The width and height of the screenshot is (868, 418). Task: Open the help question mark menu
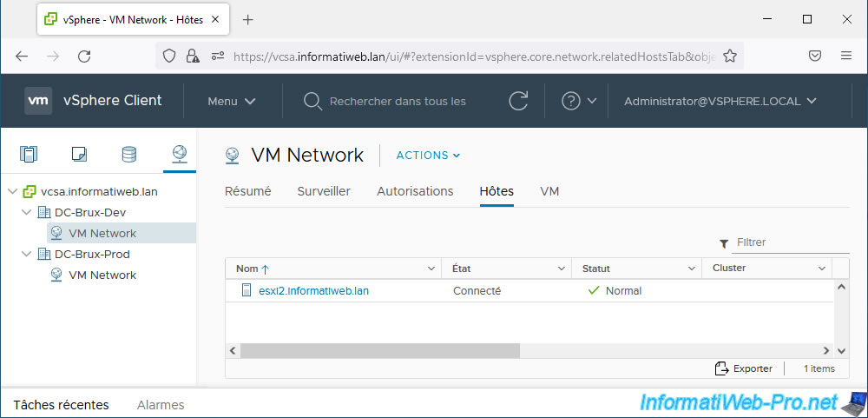pyautogui.click(x=579, y=101)
